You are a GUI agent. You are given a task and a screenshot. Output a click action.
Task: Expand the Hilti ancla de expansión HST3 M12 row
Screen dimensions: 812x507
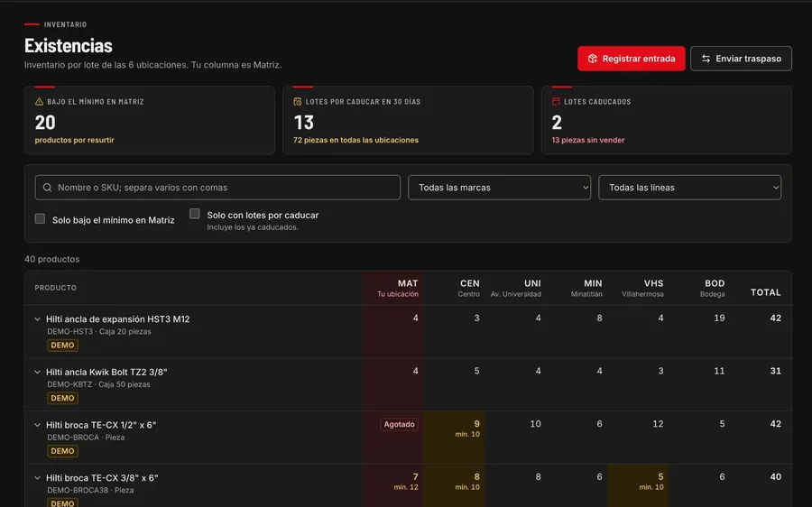(x=37, y=319)
